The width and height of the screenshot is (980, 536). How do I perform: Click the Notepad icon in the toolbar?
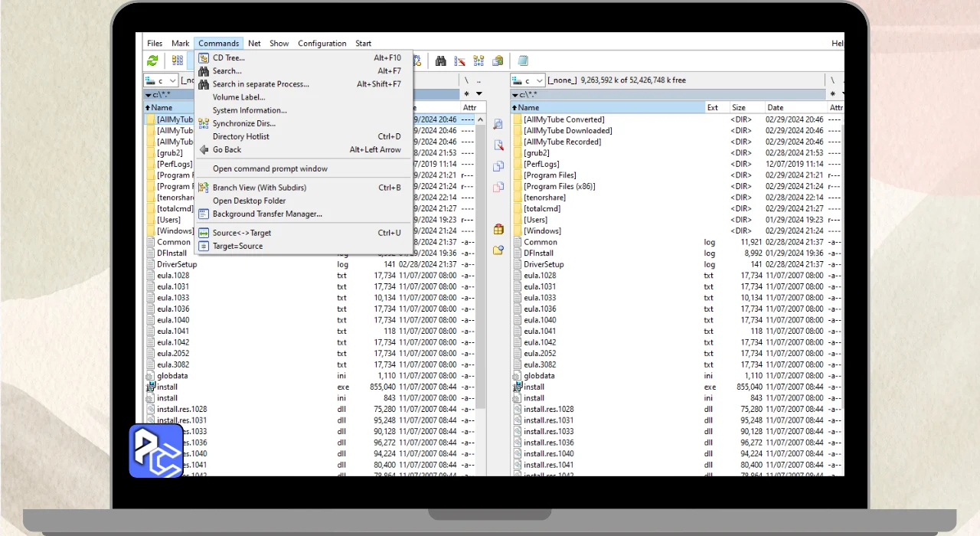click(523, 61)
